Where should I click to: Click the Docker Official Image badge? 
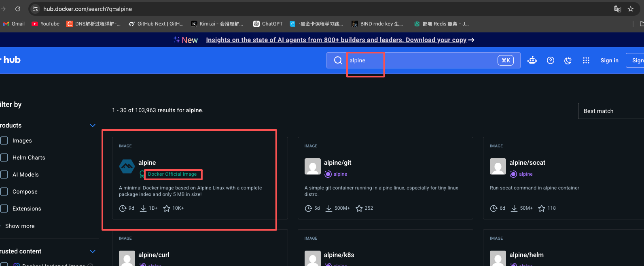[172, 174]
